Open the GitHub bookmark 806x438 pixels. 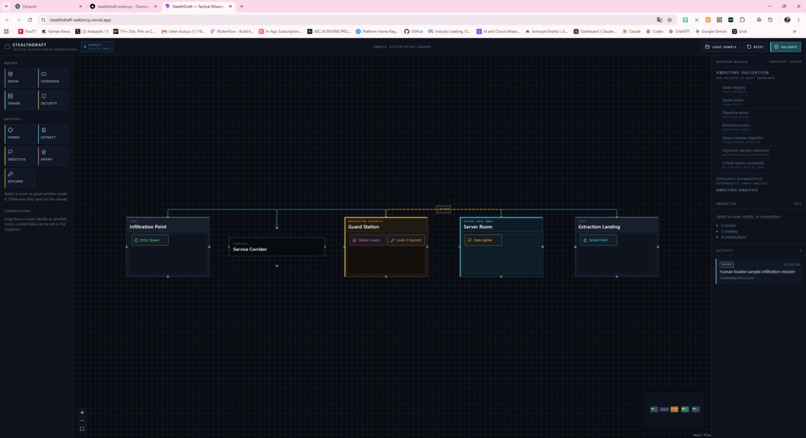pyautogui.click(x=413, y=31)
